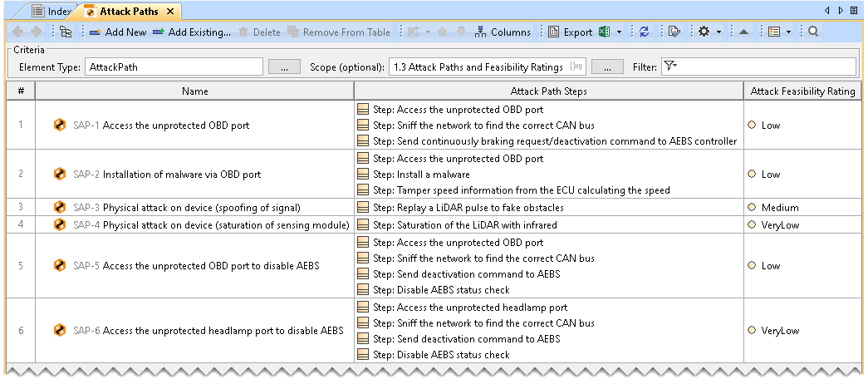This screenshot has width=868, height=384.
Task: Click the search magnifier icon
Action: pos(814,32)
